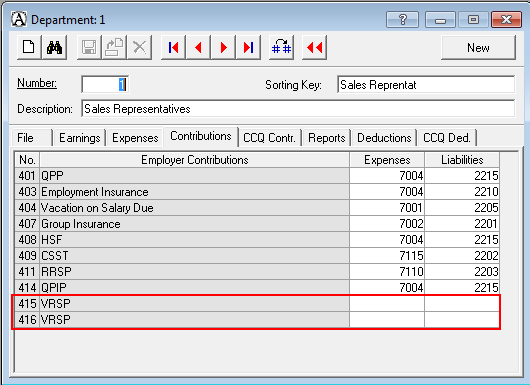The image size is (530, 385).
Task: Switch to the Deductions tab
Action: pos(384,138)
